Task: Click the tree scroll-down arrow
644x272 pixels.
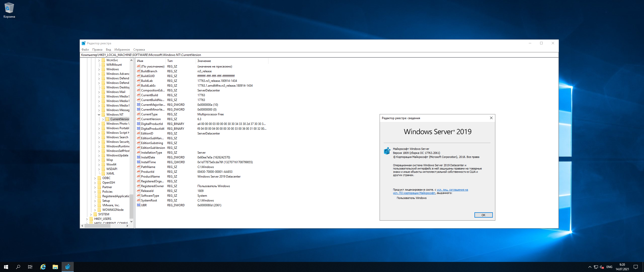Action: (x=131, y=222)
